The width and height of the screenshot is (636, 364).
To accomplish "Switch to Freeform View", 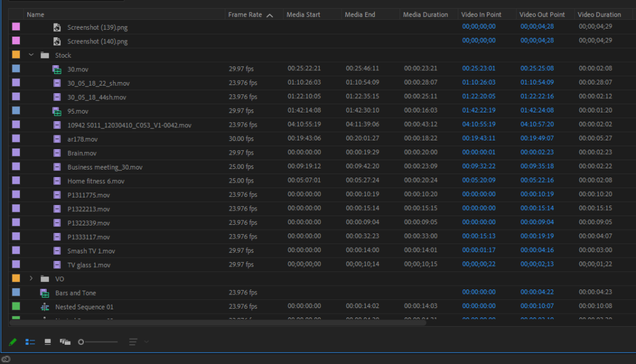I will point(65,342).
